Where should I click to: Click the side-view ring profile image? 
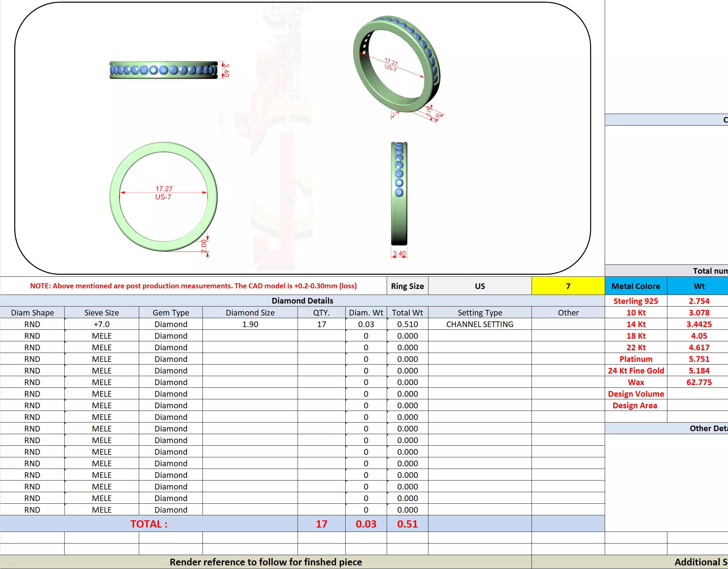tap(399, 193)
